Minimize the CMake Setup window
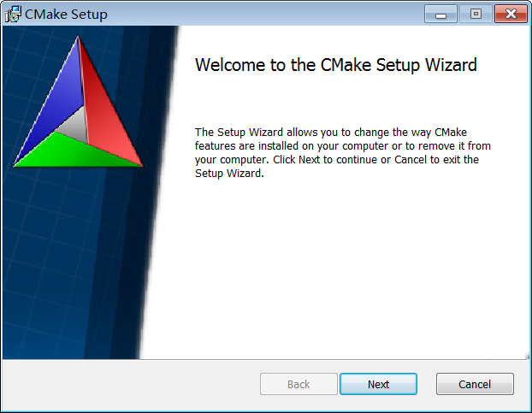This screenshot has height=413, width=532. coord(440,14)
